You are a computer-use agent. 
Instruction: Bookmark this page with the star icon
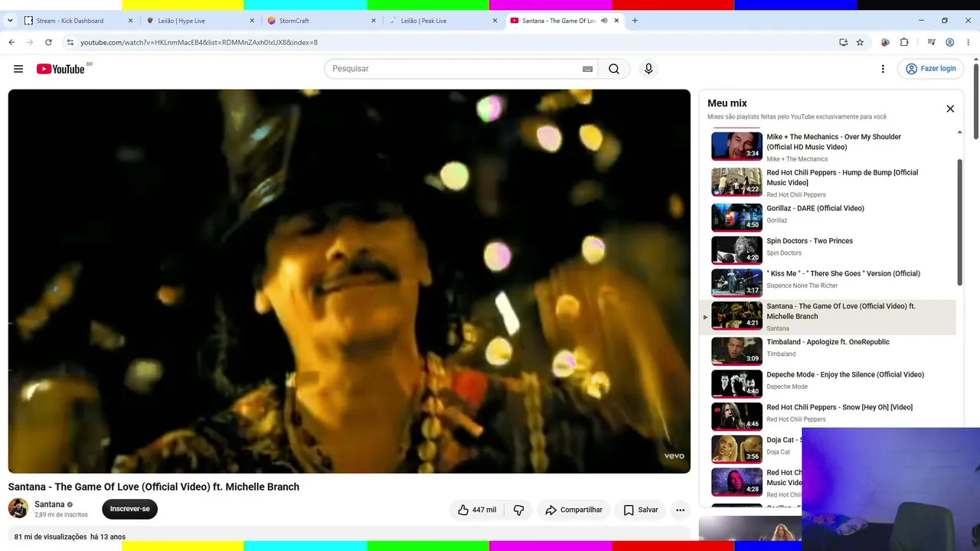[860, 42]
